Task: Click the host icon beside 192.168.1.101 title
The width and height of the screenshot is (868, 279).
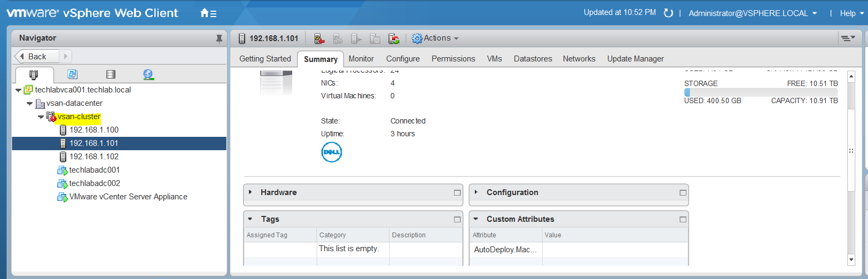Action: click(x=242, y=38)
